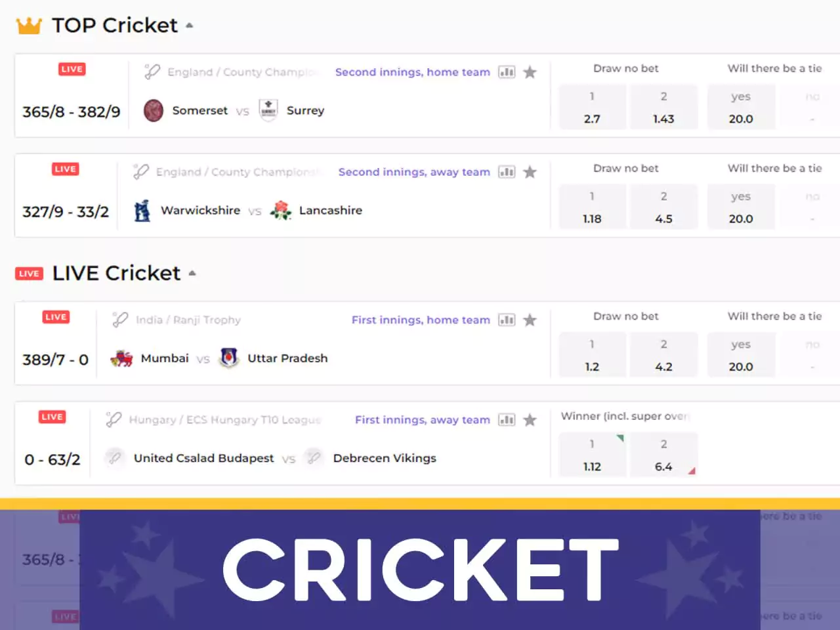Star the Somerset vs Surrey match
840x630 pixels.
(530, 72)
